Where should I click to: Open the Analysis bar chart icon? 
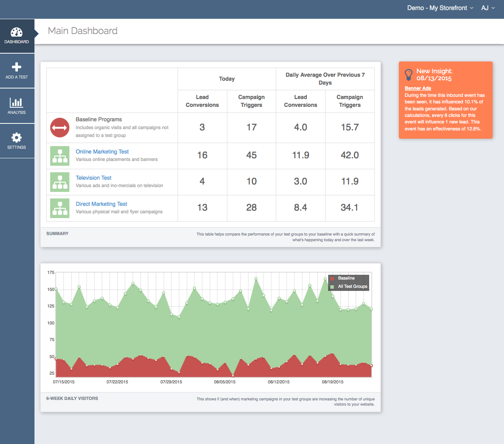tap(17, 102)
